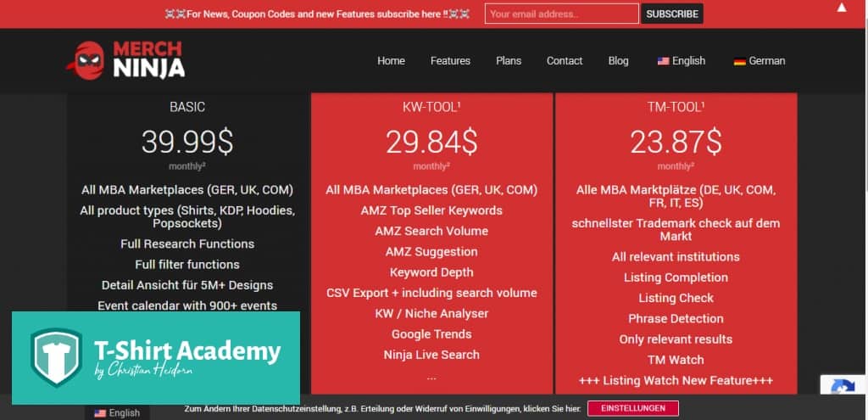Screen dimensions: 868x420
Task: Click the T-Shirt Academy shield logo
Action: (x=56, y=356)
